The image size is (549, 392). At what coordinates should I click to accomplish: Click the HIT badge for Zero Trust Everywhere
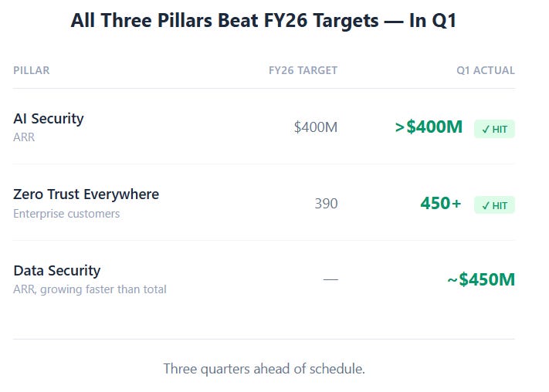[494, 205]
